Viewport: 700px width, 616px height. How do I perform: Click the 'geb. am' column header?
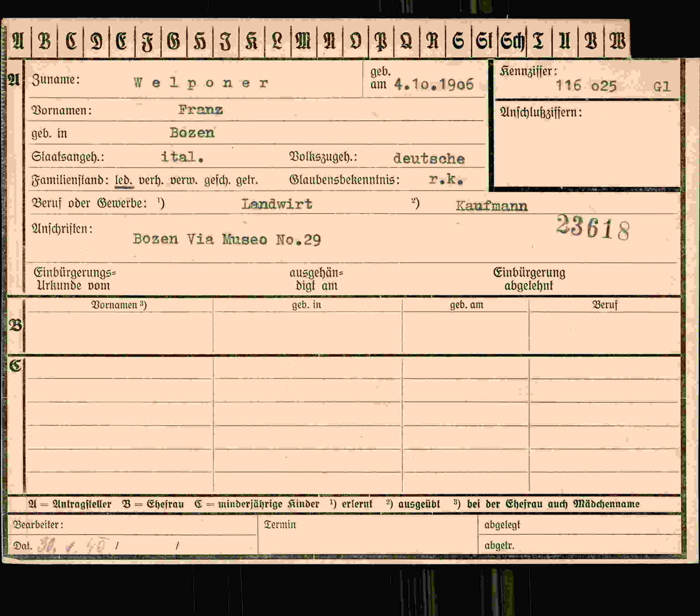point(467,305)
